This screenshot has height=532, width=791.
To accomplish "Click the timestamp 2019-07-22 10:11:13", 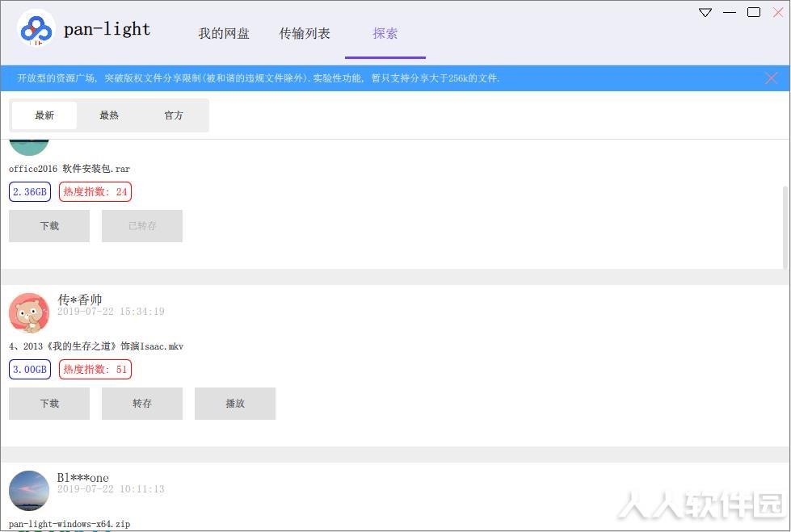I will pyautogui.click(x=111, y=489).
